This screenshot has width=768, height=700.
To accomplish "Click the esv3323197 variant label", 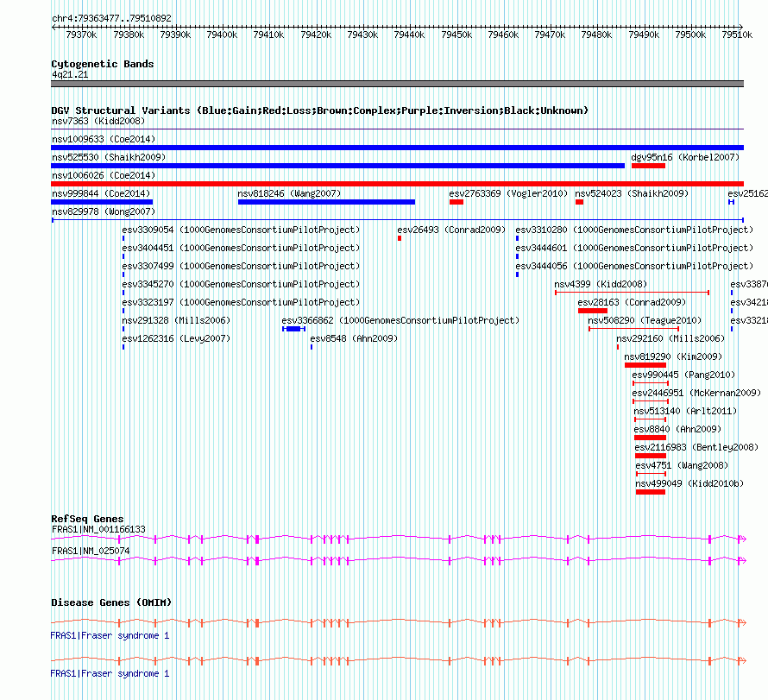I will point(241,302).
